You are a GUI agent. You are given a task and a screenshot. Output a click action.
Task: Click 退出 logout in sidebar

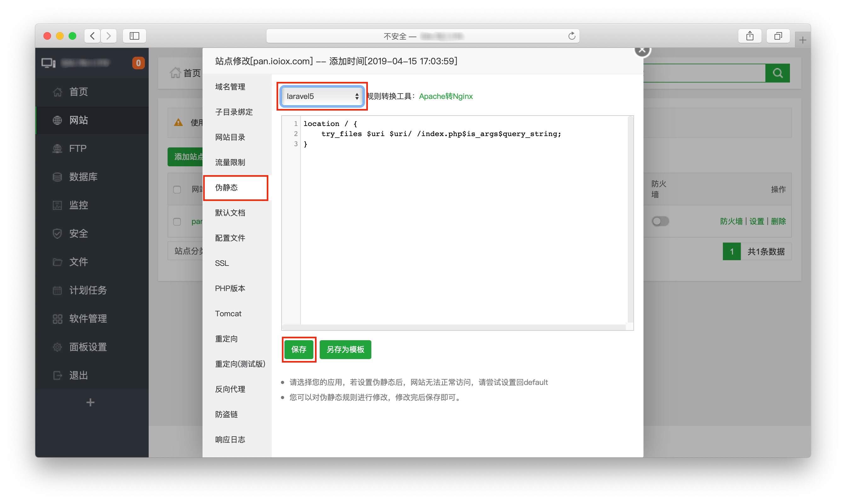[x=92, y=375]
